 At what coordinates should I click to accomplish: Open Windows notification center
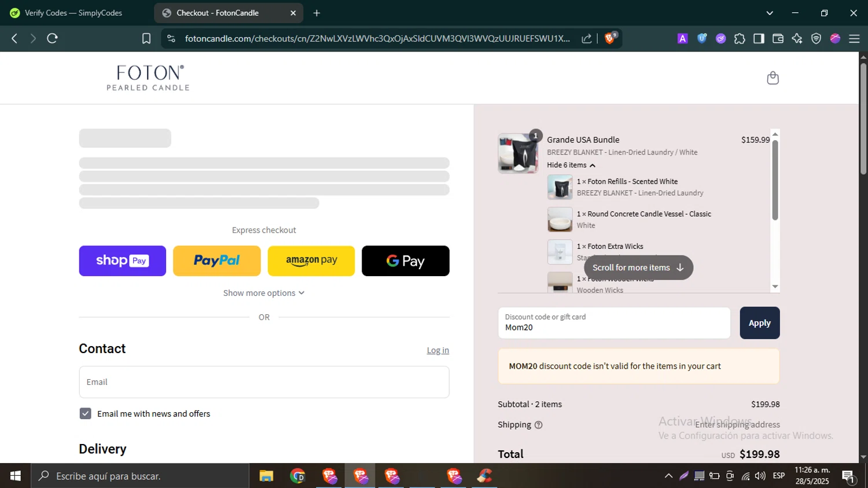click(849, 476)
